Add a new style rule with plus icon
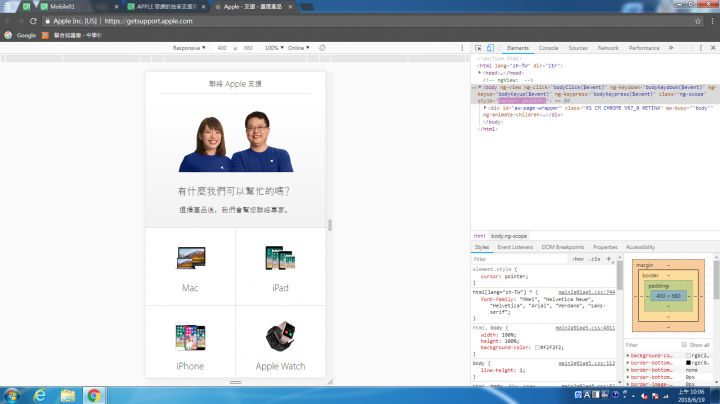Image resolution: width=720 pixels, height=404 pixels. pyautogui.click(x=609, y=259)
